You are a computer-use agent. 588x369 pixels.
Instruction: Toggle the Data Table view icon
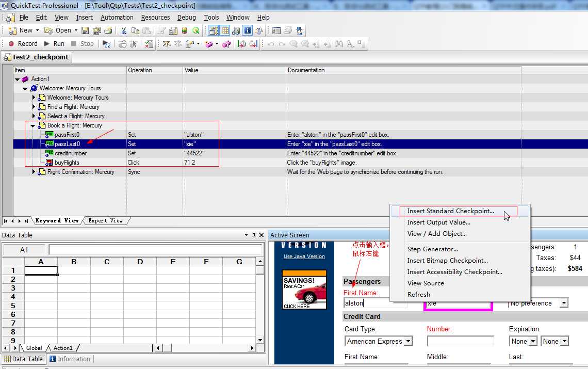tap(225, 30)
